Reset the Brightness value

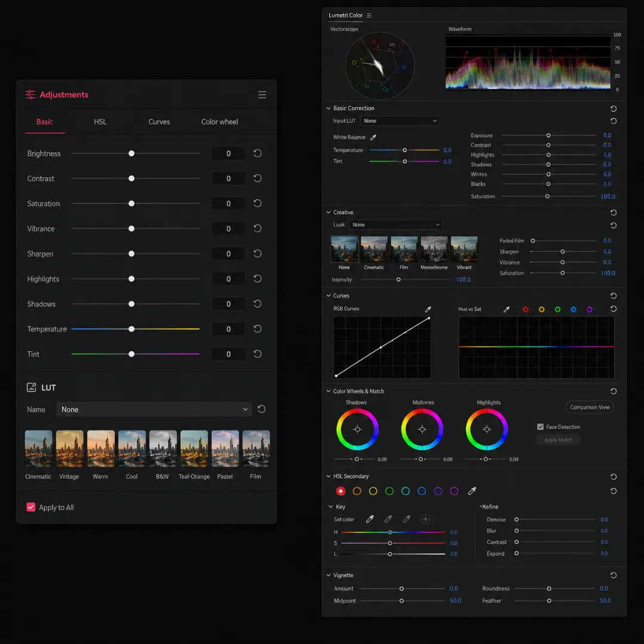pos(258,153)
